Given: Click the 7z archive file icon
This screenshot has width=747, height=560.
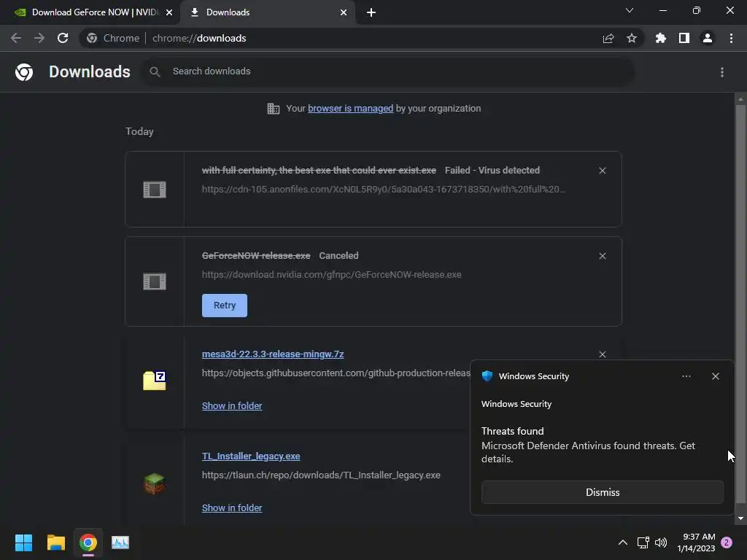Looking at the screenshot, I should (155, 381).
